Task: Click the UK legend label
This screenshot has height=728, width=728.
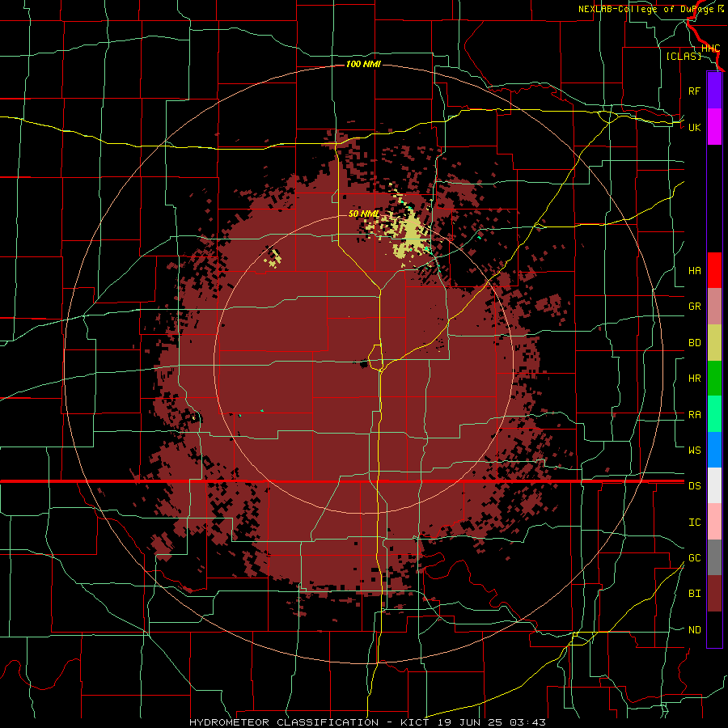Action: [695, 127]
